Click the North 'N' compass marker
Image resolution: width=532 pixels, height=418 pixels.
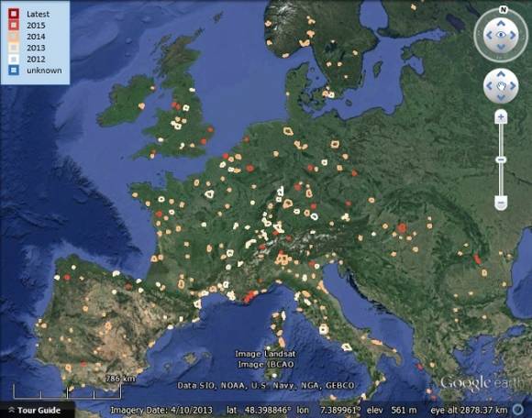[504, 9]
